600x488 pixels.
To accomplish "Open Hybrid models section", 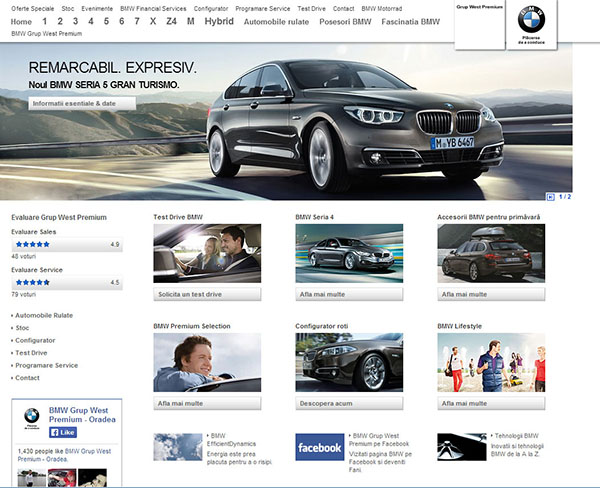I will pos(219,21).
